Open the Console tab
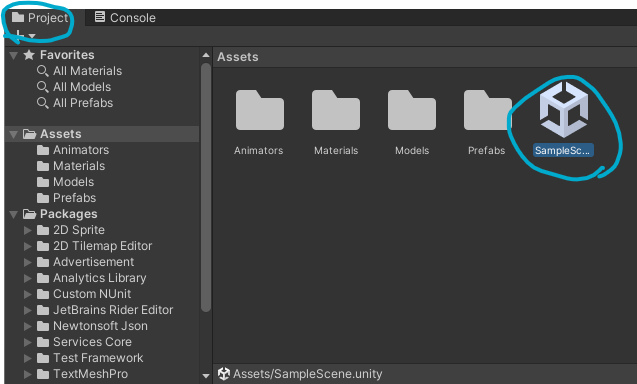The width and height of the screenshot is (637, 384). [x=125, y=17]
